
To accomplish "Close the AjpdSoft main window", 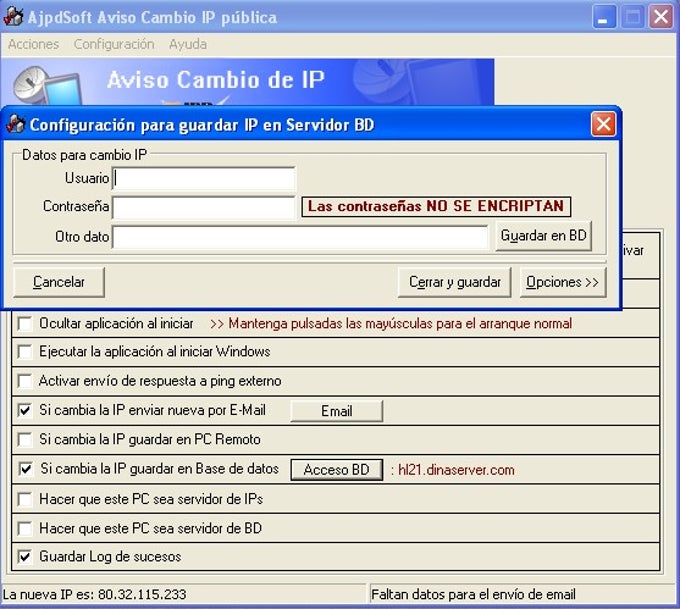I will pos(660,17).
